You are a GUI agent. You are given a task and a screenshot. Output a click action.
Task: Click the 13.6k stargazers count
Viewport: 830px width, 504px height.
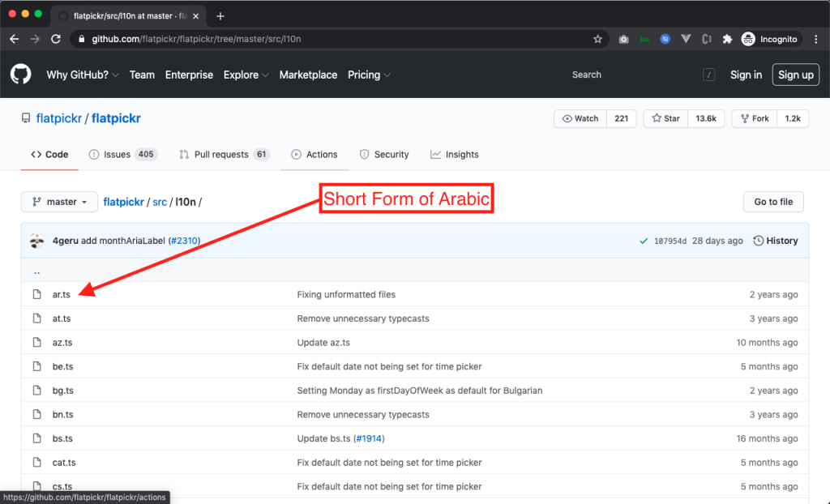tap(706, 118)
